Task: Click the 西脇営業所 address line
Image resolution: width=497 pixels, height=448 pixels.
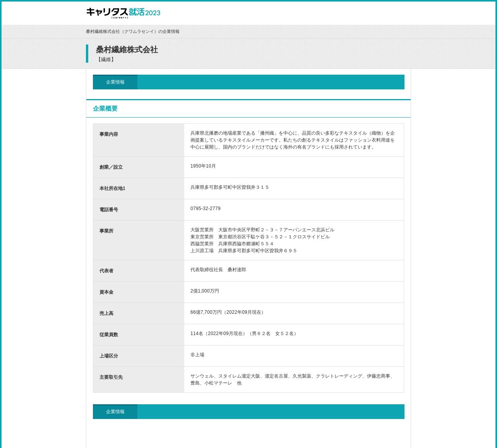Action: coord(232,244)
